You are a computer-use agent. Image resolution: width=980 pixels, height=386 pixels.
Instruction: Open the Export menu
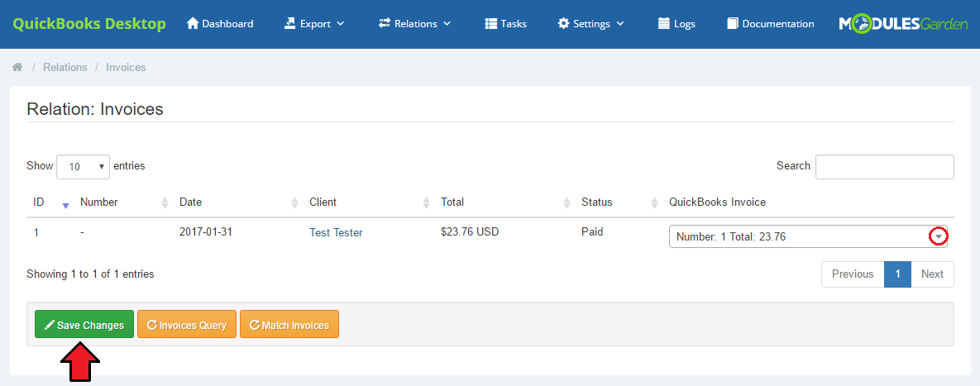pos(314,24)
